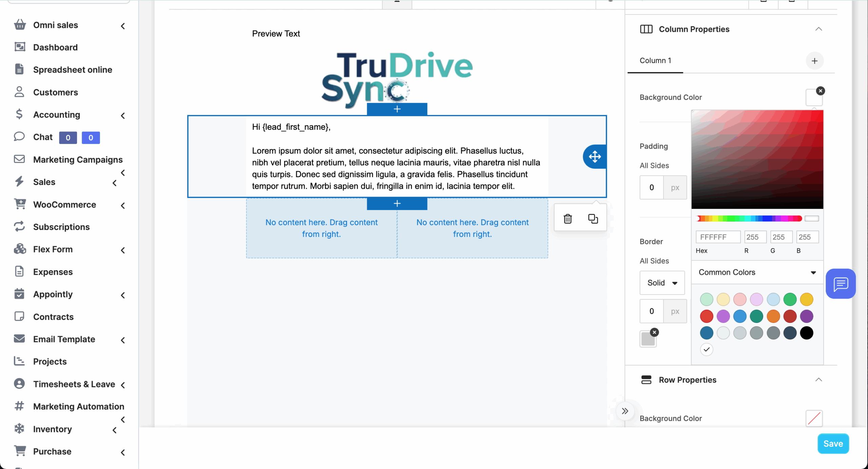Click the Hex color input field
This screenshot has width=868, height=469.
717,237
